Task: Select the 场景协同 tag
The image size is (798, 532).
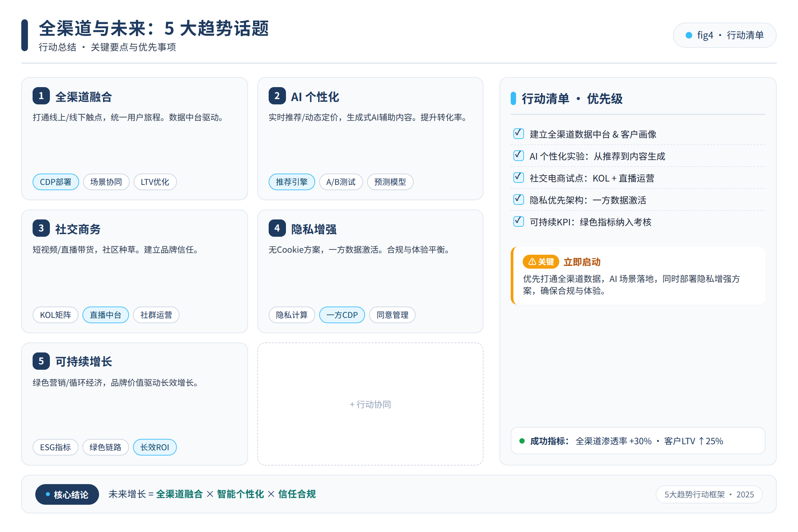Action: 106,182
